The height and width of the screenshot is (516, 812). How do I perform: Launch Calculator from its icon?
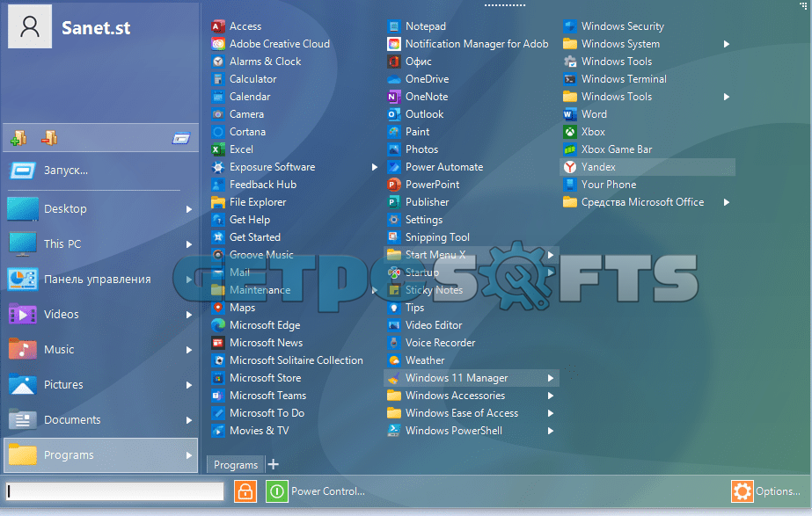[218, 79]
